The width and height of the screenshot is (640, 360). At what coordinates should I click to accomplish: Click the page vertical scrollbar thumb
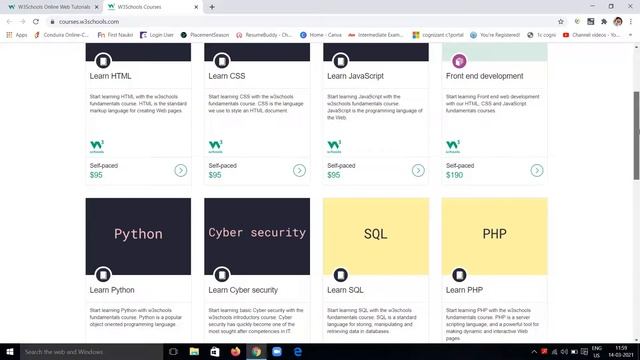pyautogui.click(x=636, y=135)
